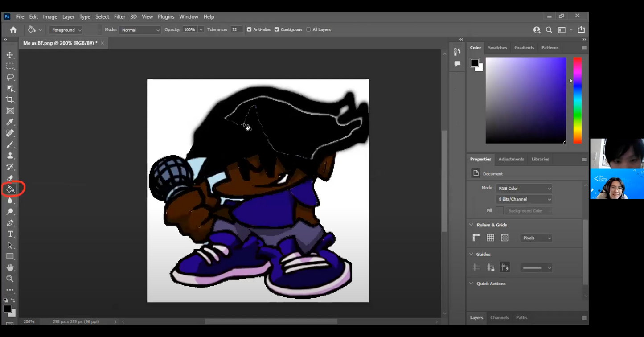This screenshot has height=337, width=644.
Task: Select the Lasso tool
Action: [x=10, y=77]
